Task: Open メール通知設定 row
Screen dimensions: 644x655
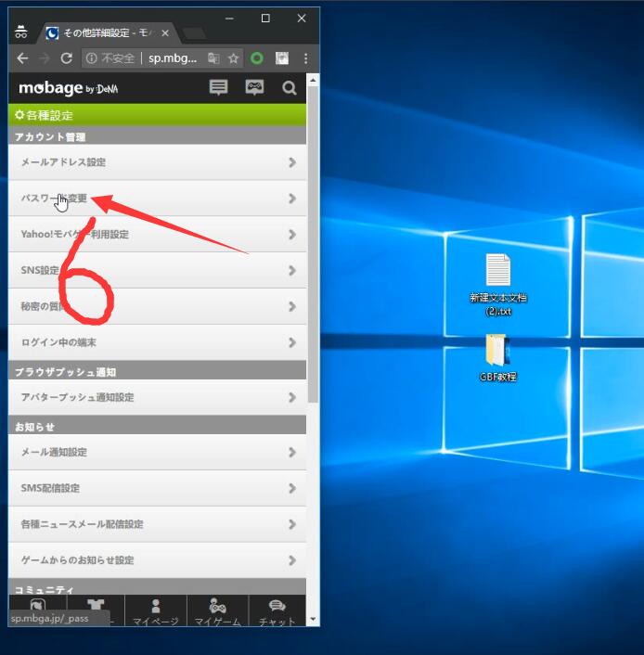Action: pyautogui.click(x=157, y=453)
